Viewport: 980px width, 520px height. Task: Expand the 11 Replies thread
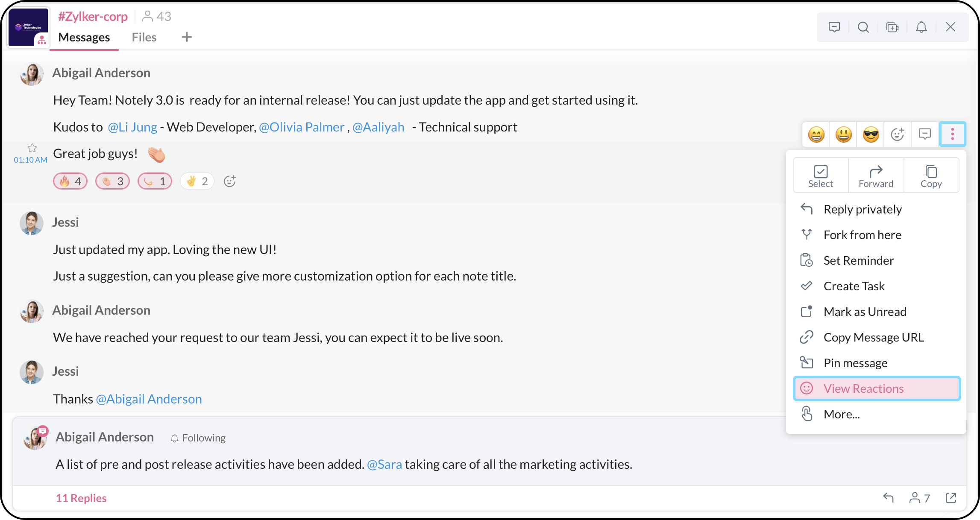[x=81, y=498]
